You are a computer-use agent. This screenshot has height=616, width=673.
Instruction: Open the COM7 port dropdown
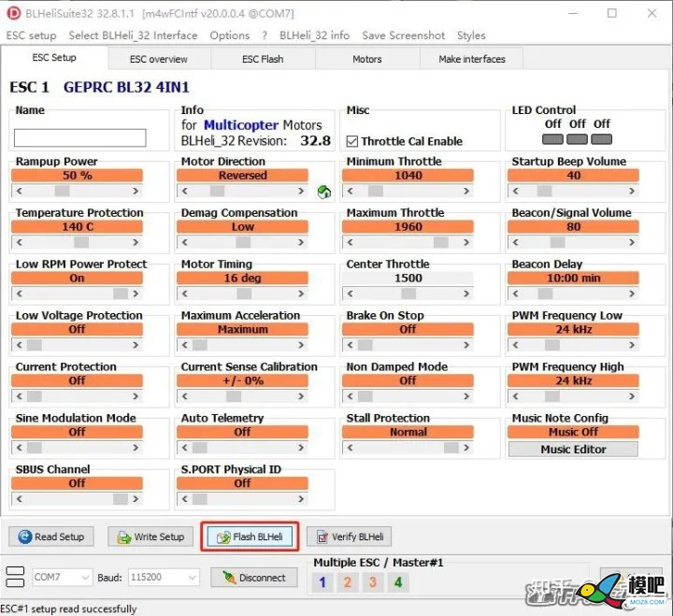tap(63, 578)
